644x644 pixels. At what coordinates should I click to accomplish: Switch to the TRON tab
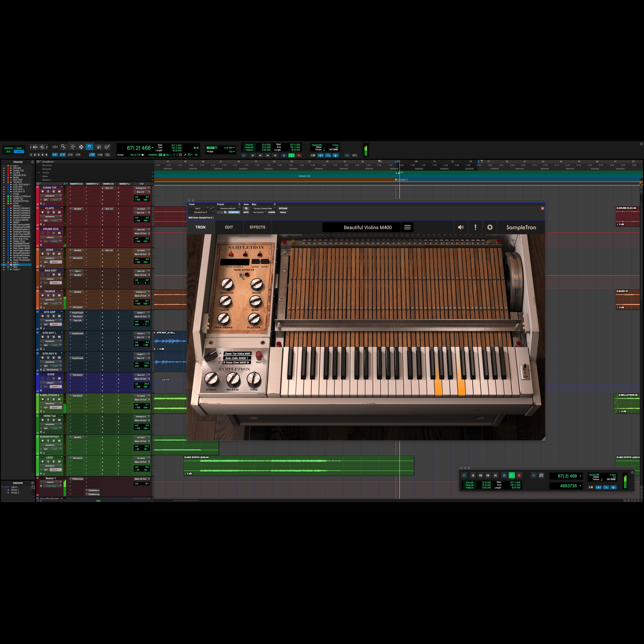(x=200, y=227)
